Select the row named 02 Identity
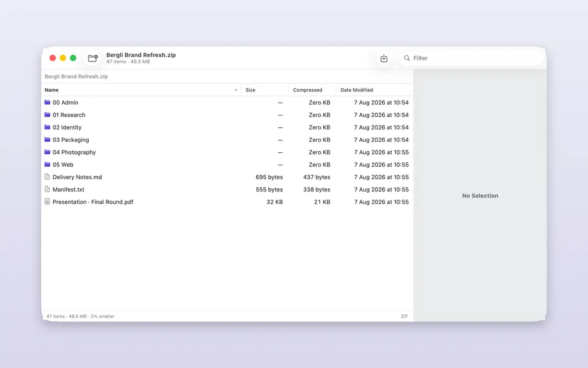 [x=227, y=127]
